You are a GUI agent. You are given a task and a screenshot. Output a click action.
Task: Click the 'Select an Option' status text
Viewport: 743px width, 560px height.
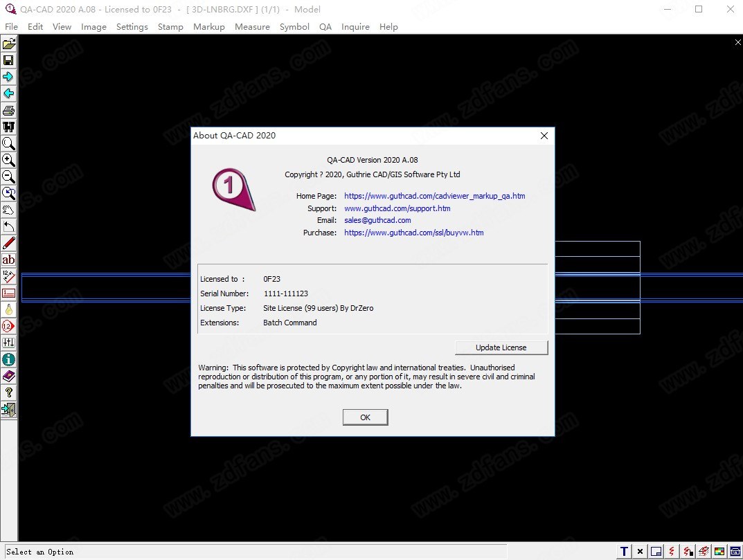click(x=39, y=552)
